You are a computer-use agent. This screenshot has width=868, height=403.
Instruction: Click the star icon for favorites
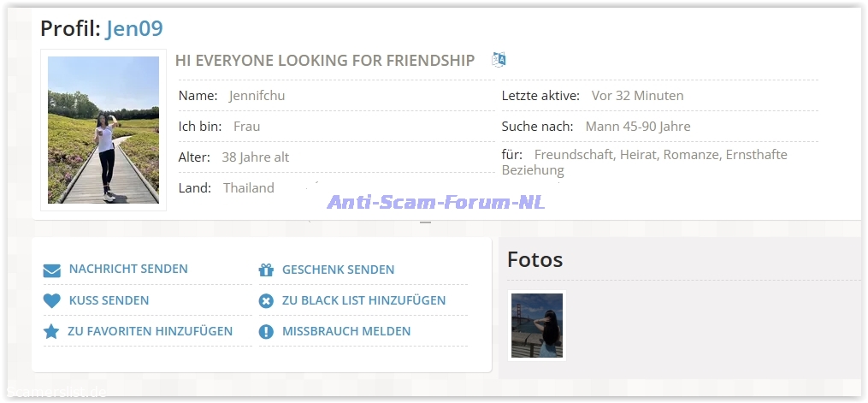(51, 332)
